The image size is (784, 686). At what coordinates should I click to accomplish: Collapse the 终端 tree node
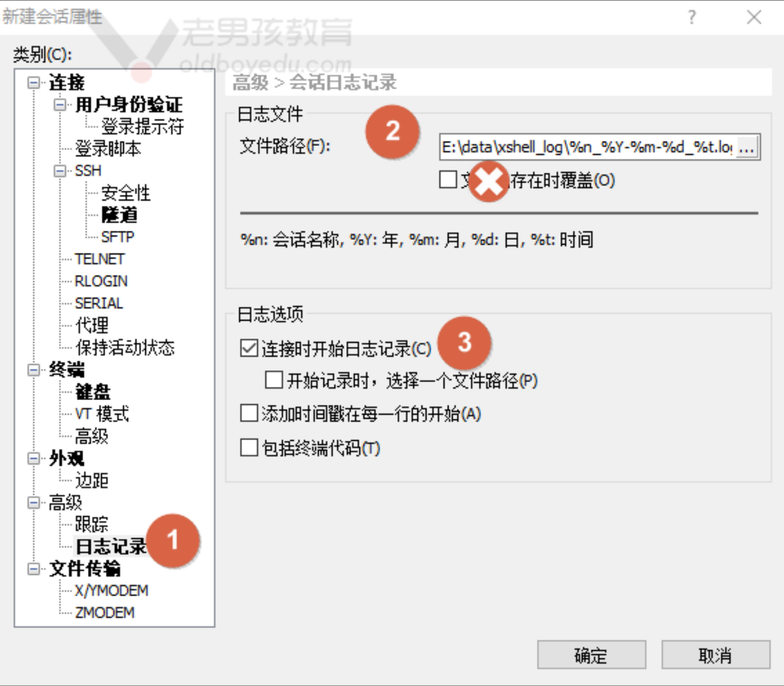tap(34, 370)
